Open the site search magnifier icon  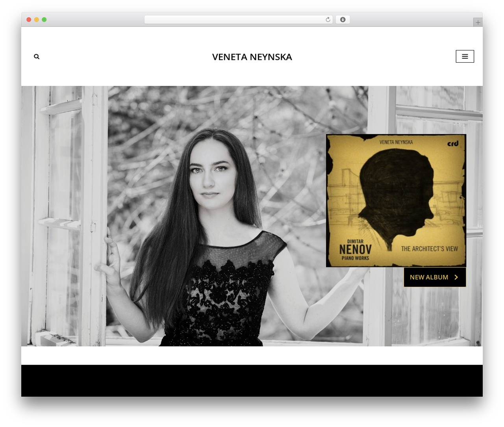pos(37,57)
